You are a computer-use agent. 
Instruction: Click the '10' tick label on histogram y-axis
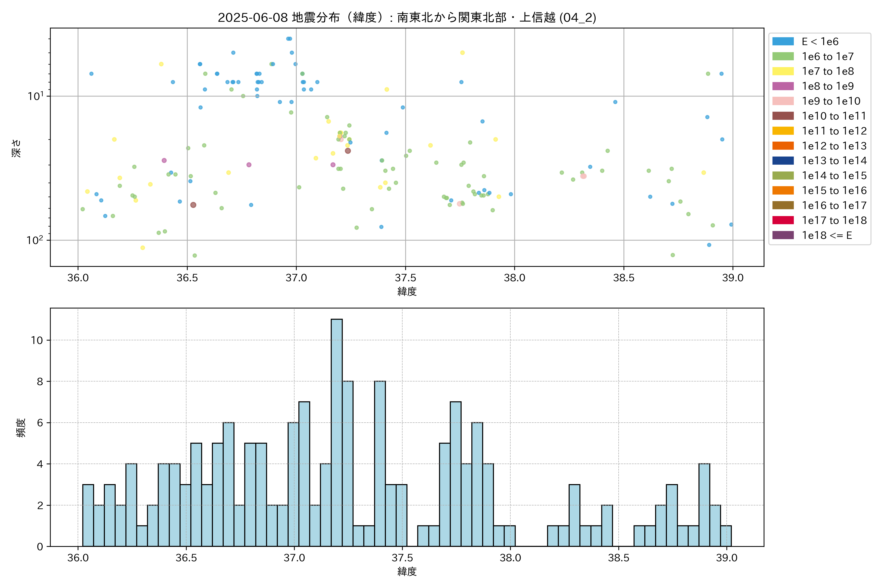[x=37, y=340]
